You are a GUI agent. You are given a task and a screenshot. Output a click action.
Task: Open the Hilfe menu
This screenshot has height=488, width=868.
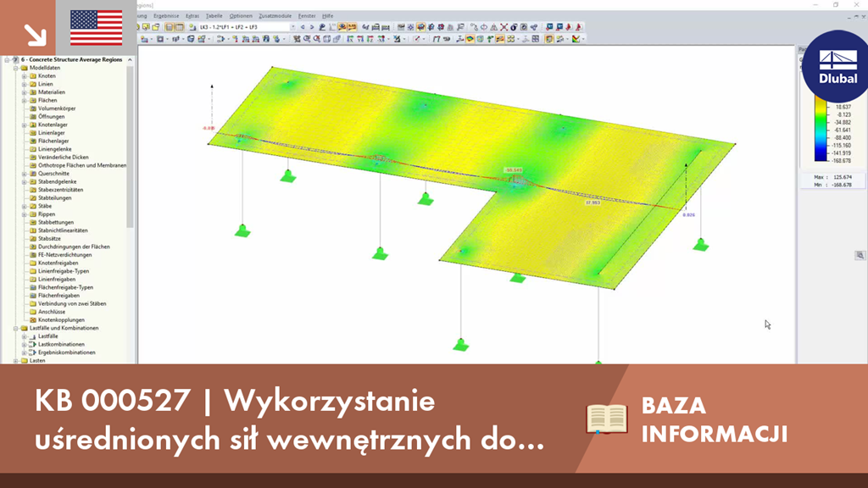pyautogui.click(x=328, y=16)
